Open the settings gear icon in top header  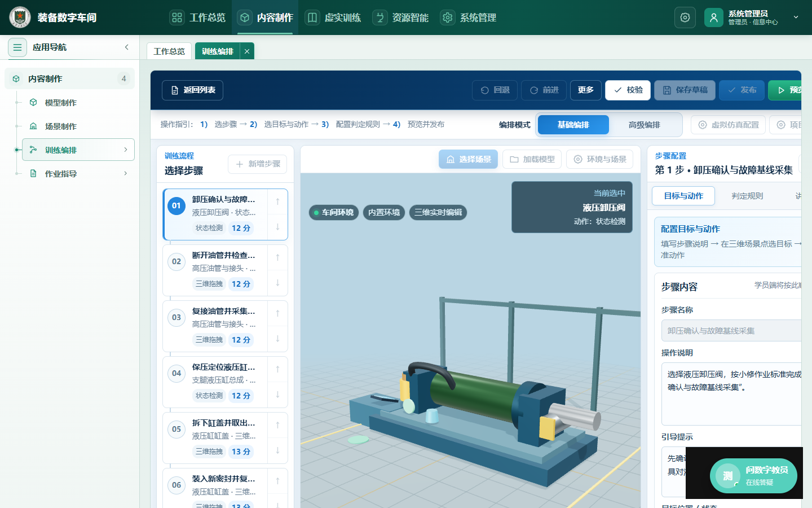pos(685,17)
